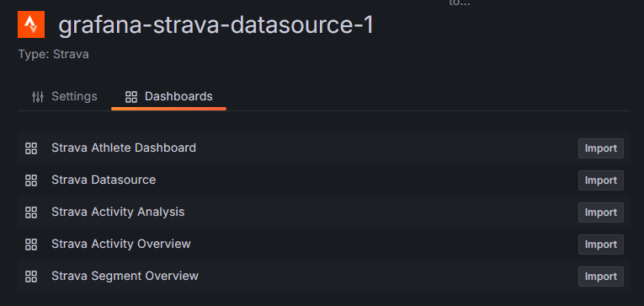The height and width of the screenshot is (306, 644).
Task: Import the Strava Segment Overview dashboard
Action: (601, 276)
